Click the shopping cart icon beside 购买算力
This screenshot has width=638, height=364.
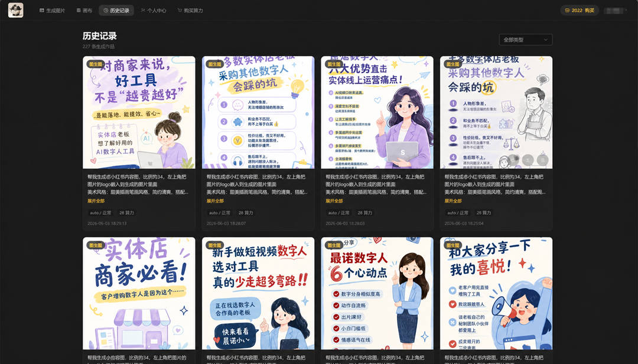pos(180,11)
